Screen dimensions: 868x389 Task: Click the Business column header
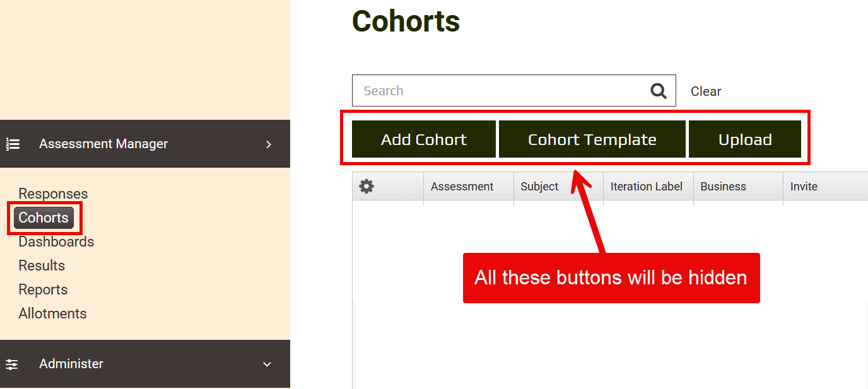(x=723, y=186)
